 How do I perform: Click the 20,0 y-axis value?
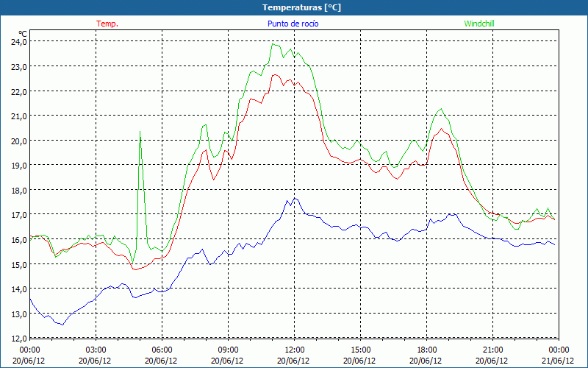[x=19, y=141]
